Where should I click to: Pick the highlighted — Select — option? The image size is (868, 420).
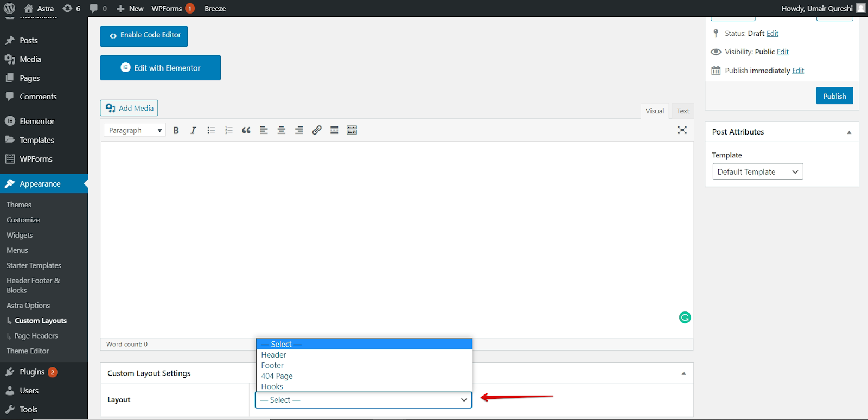tap(363, 344)
